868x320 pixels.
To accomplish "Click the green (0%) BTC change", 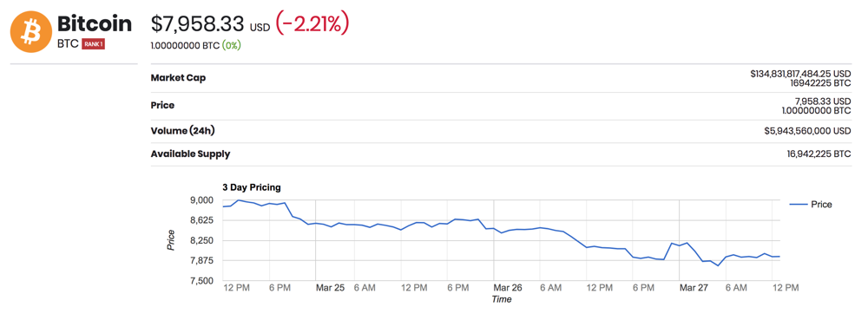I will click(232, 45).
